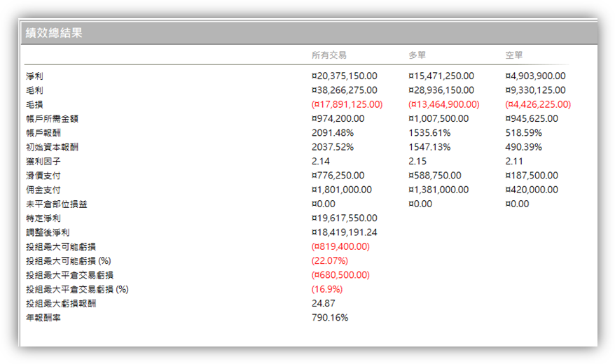Click the 未平倉部位損益 row label
Viewport: 615px width, 364px height.
pos(57,204)
